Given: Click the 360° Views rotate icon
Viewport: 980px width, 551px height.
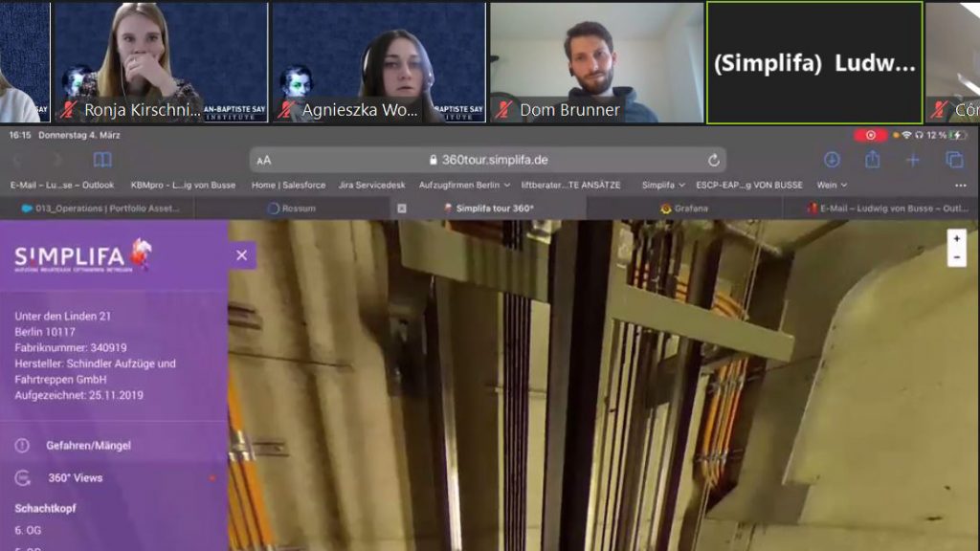Looking at the screenshot, I should (x=23, y=478).
